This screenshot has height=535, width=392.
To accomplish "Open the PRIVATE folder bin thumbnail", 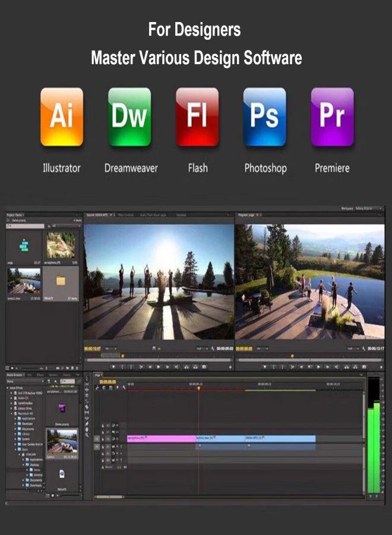I will pyautogui.click(x=61, y=280).
